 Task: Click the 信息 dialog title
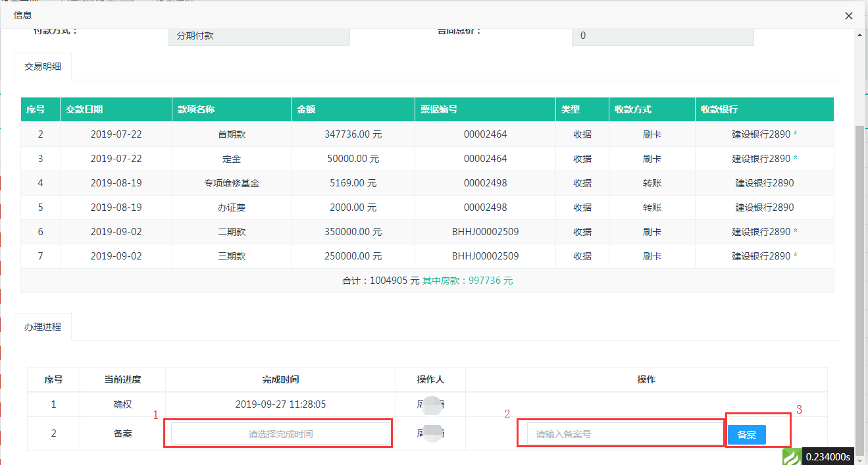(22, 15)
